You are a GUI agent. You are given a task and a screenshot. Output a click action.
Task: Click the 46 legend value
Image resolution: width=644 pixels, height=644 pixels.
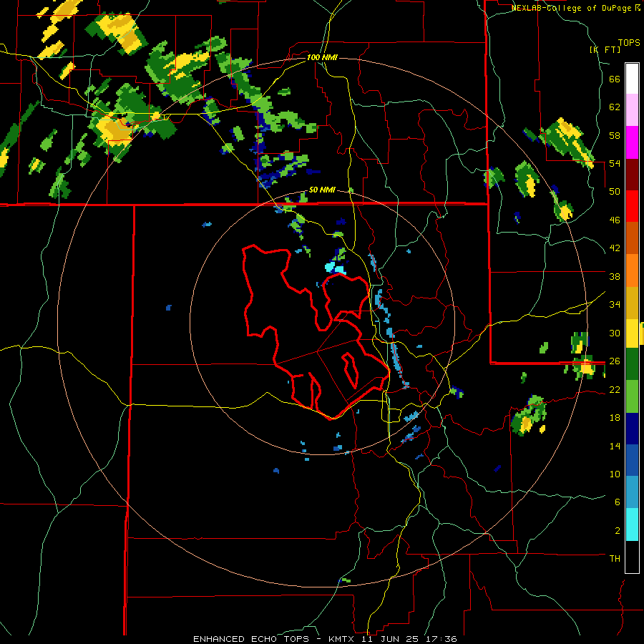click(x=615, y=220)
